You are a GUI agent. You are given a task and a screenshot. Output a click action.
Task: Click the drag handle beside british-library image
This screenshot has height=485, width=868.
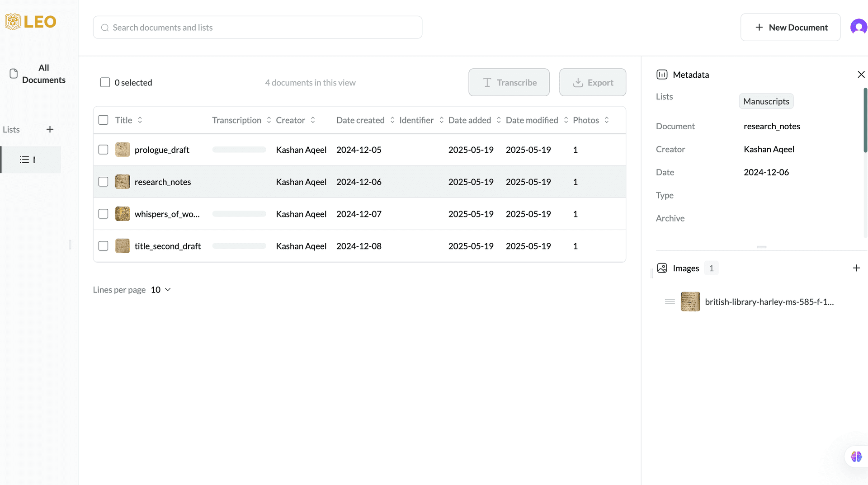[x=670, y=301]
